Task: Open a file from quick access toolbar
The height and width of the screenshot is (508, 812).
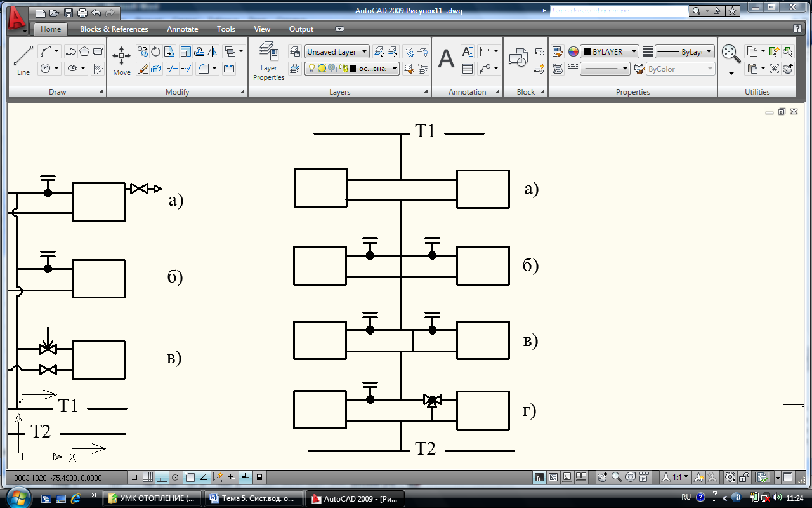Action: [54, 12]
